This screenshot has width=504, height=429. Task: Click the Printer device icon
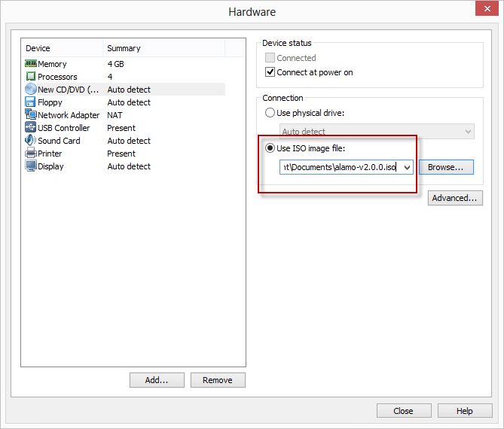pos(31,154)
